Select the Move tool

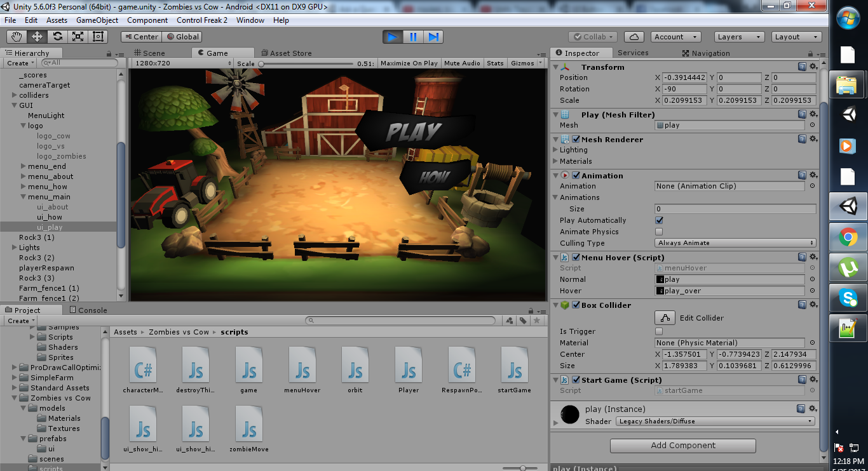(37, 37)
